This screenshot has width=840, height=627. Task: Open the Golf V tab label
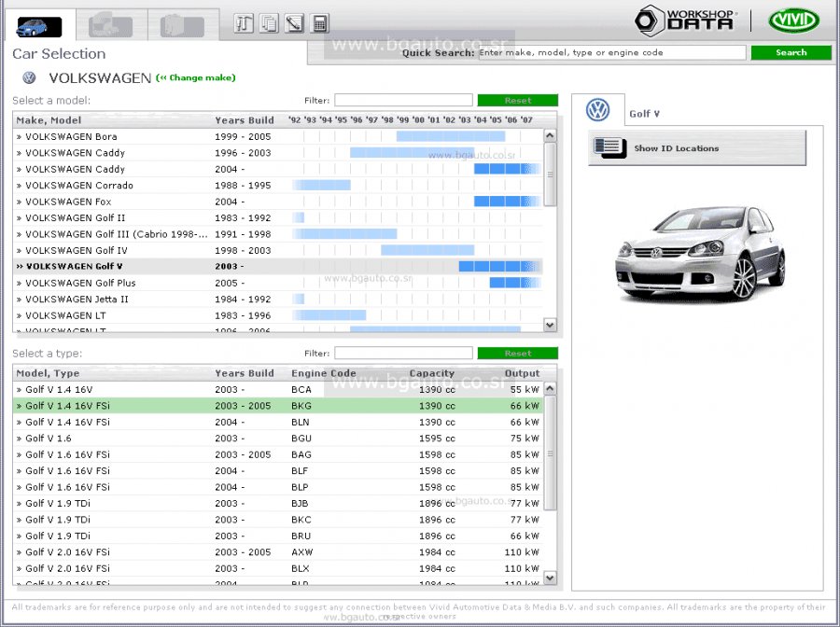[644, 114]
